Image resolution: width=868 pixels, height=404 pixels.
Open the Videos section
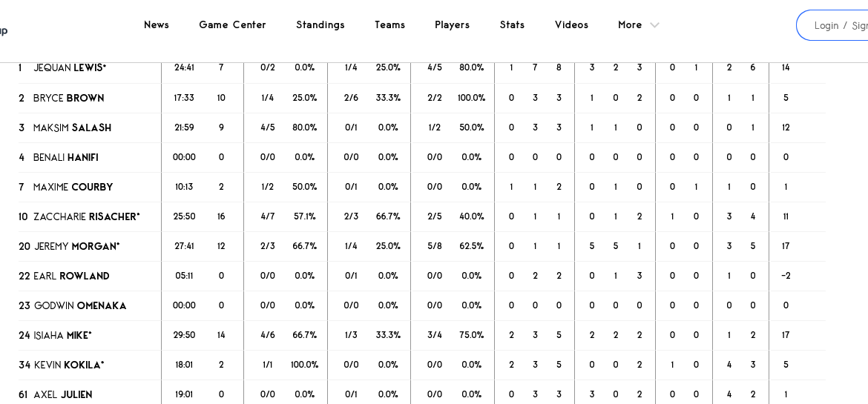pyautogui.click(x=571, y=24)
